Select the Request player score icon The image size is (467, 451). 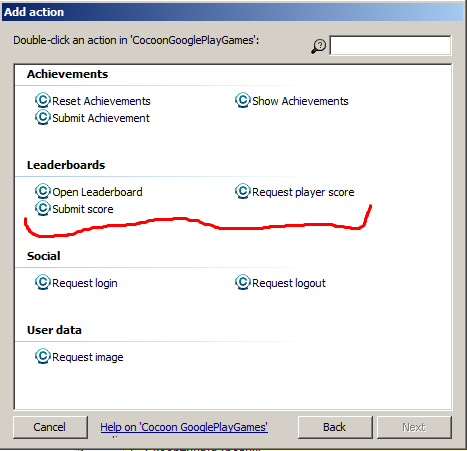pos(243,191)
